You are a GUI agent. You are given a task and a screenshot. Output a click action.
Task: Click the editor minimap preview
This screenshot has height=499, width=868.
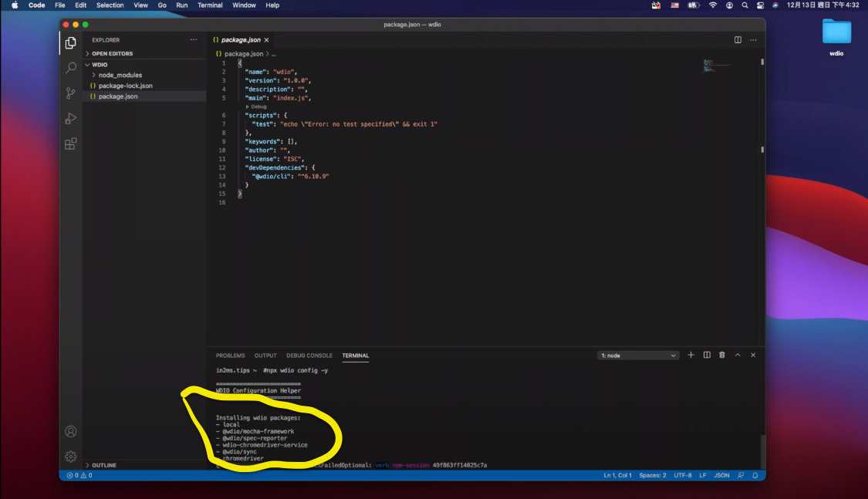tap(716, 66)
